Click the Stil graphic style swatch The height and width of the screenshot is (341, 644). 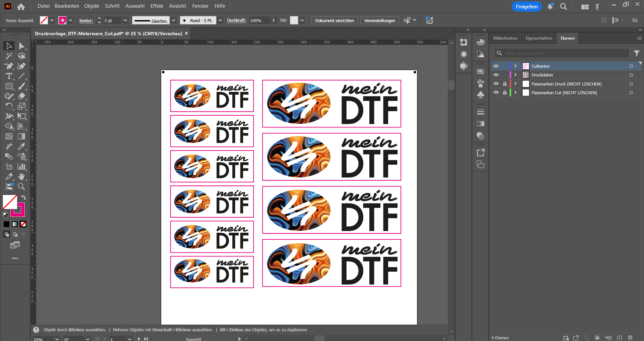coord(294,20)
